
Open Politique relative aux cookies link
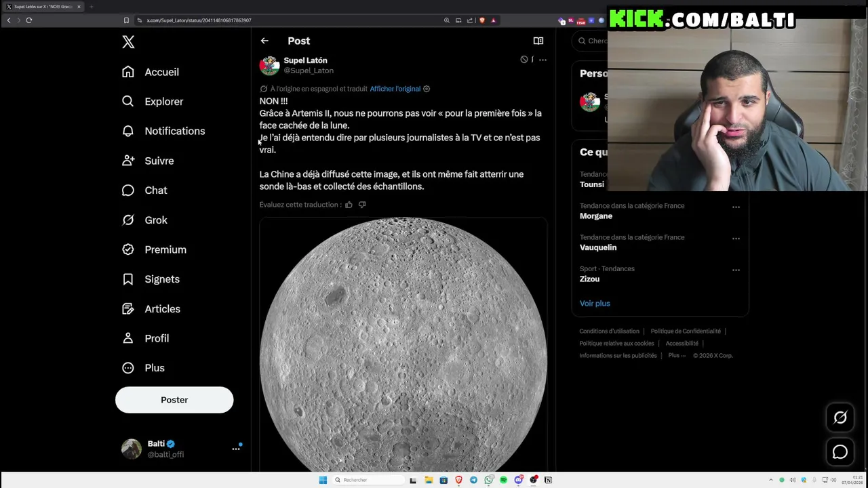coord(616,344)
